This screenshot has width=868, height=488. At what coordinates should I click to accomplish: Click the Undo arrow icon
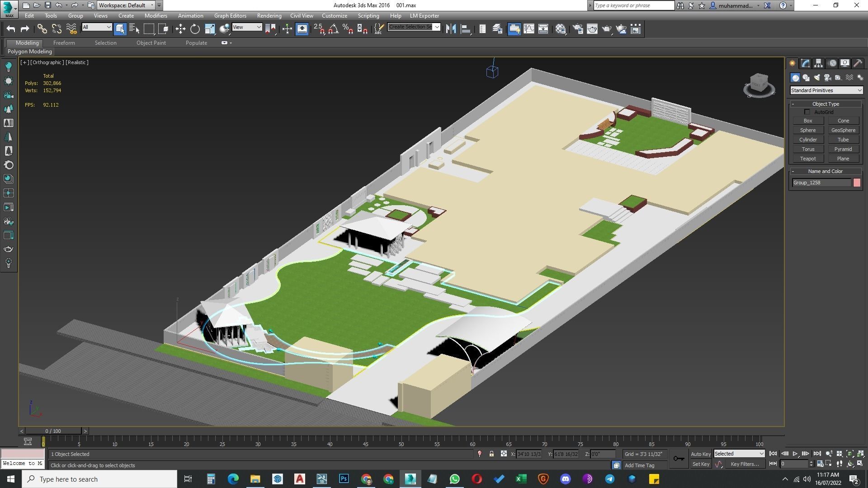point(11,29)
